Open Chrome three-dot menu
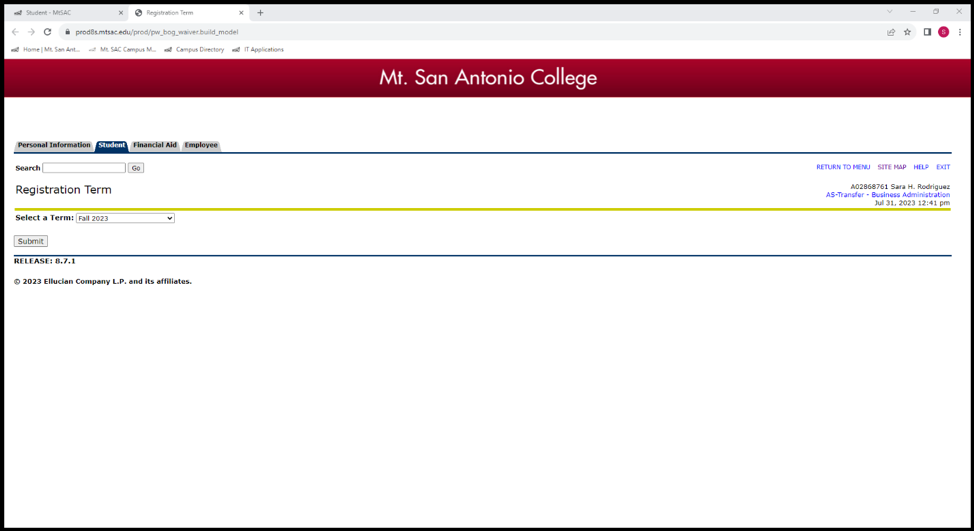This screenshot has width=974, height=531. pyautogui.click(x=960, y=32)
